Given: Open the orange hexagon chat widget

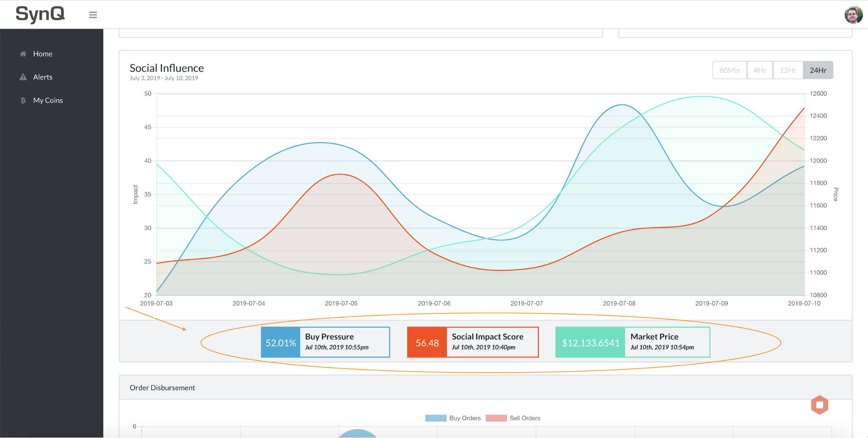Looking at the screenshot, I should pyautogui.click(x=819, y=405).
